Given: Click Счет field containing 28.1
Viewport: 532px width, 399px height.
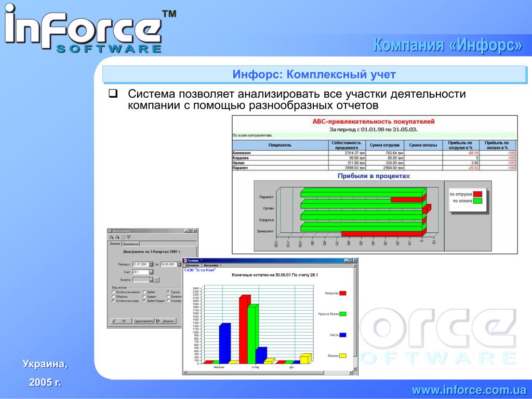Looking at the screenshot, I should click(141, 272).
